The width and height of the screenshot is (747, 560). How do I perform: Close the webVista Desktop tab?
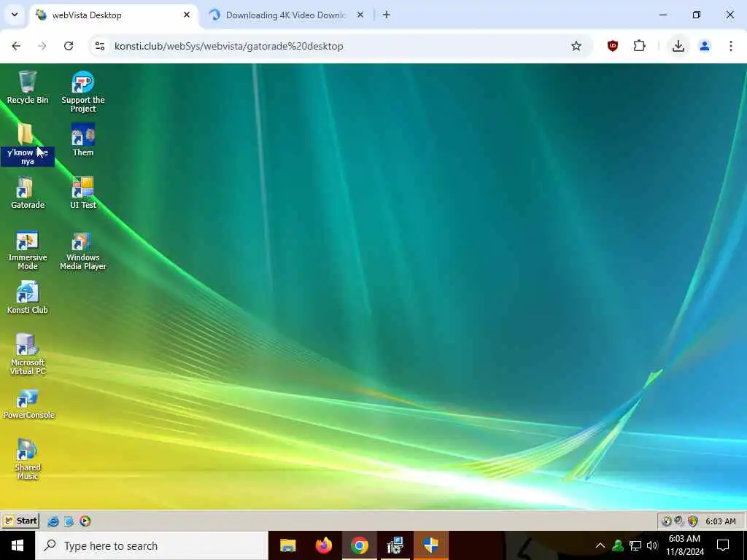(187, 15)
